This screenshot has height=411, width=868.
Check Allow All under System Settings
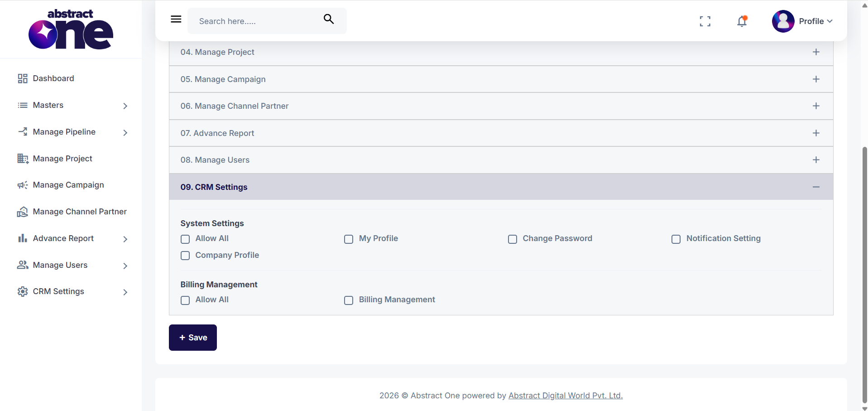(185, 239)
